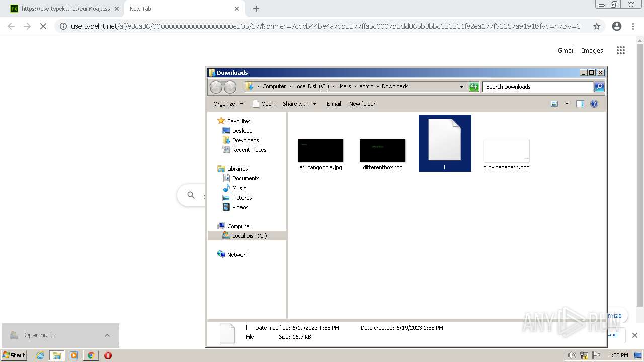Click the 1:55 PM system clock

618,355
